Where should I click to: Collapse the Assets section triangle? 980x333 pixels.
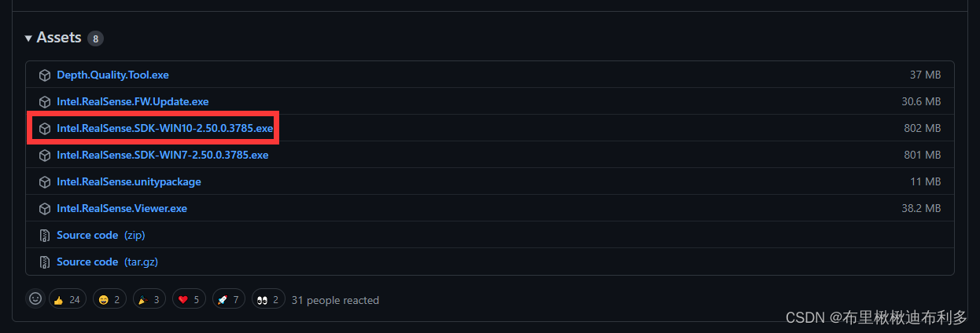(28, 38)
